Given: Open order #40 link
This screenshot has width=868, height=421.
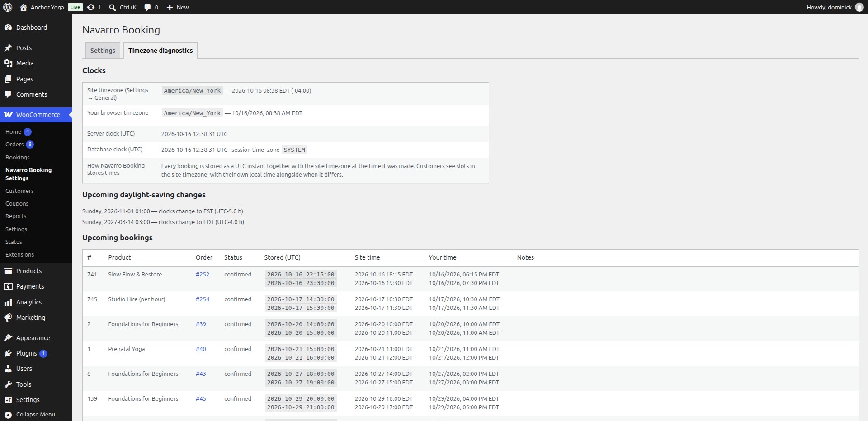Looking at the screenshot, I should click(x=201, y=349).
